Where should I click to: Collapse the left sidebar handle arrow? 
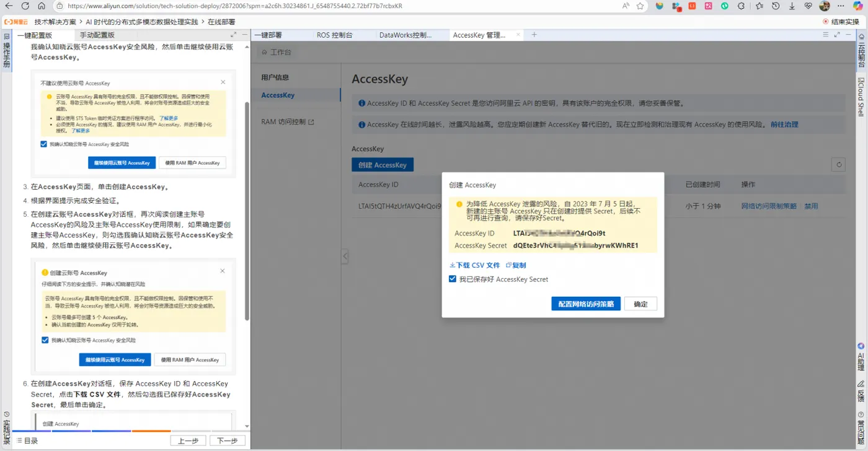[345, 256]
